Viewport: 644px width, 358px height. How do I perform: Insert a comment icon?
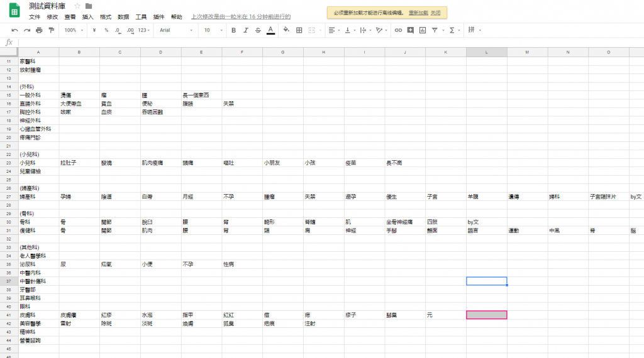coord(410,30)
